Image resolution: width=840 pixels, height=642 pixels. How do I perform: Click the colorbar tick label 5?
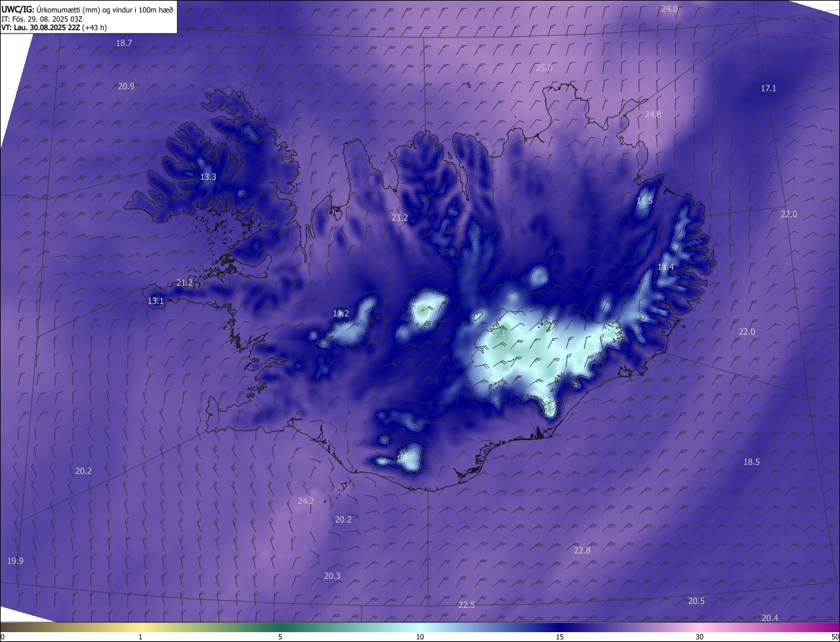(280, 637)
